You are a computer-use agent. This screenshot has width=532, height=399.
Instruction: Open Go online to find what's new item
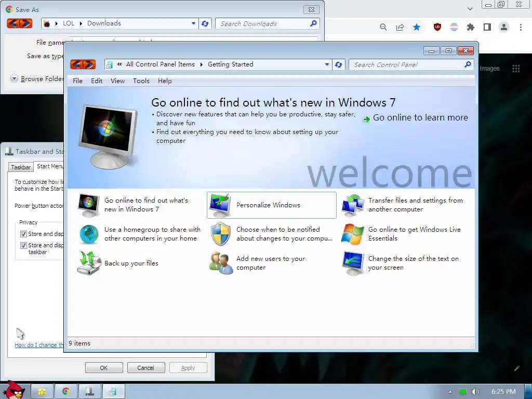[138, 205]
